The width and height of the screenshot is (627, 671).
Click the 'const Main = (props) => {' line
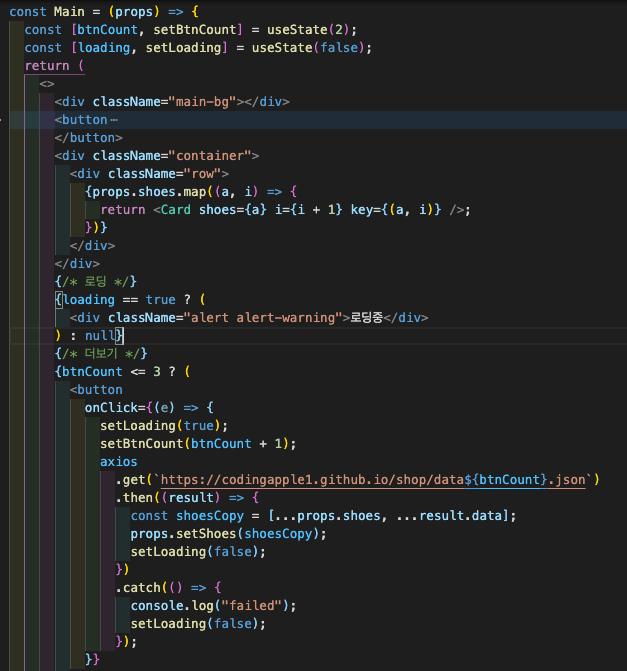click(x=104, y=12)
